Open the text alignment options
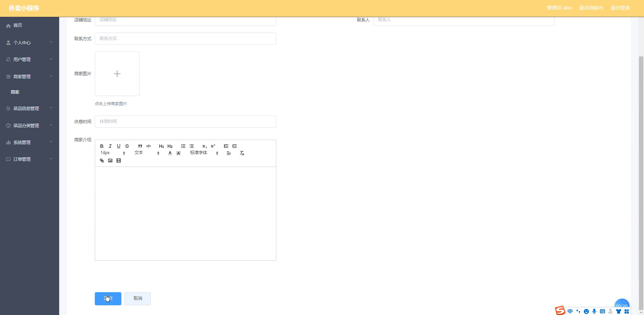This screenshot has width=644, height=315. pyautogui.click(x=229, y=153)
